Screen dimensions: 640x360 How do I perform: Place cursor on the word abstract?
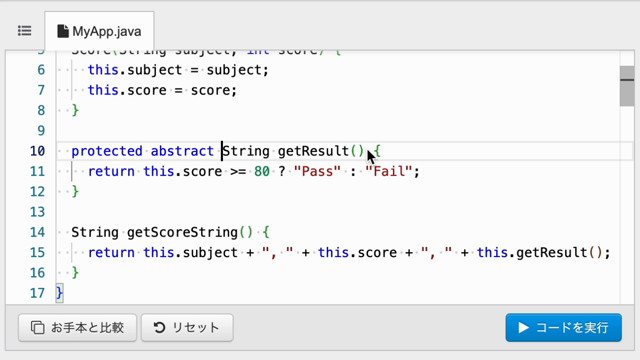[x=182, y=151]
